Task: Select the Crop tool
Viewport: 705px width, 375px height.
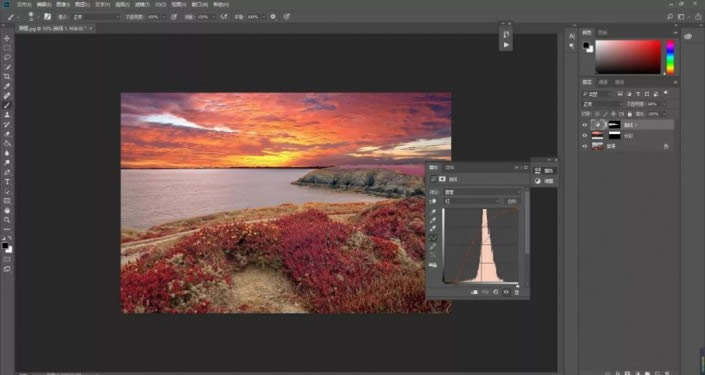Action: click(x=7, y=76)
